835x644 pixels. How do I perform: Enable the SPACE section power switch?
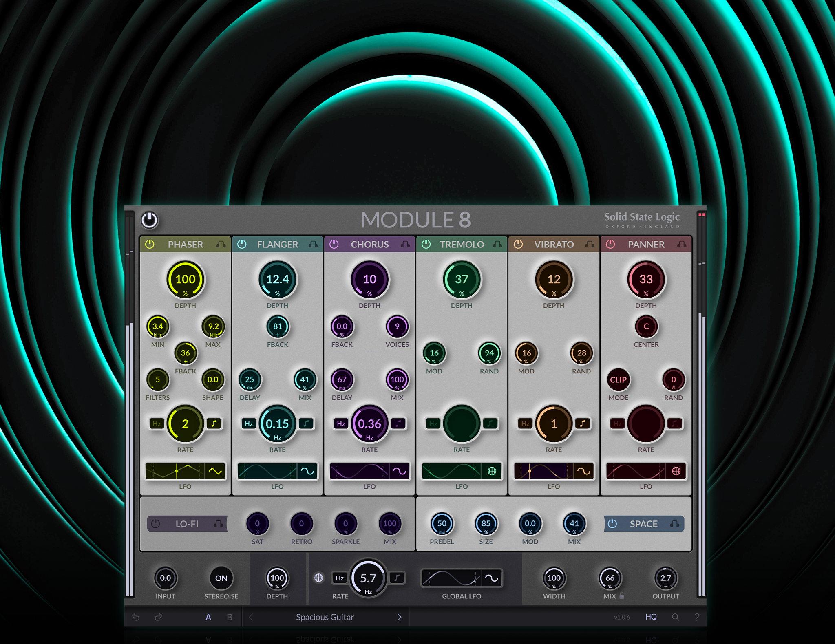612,524
